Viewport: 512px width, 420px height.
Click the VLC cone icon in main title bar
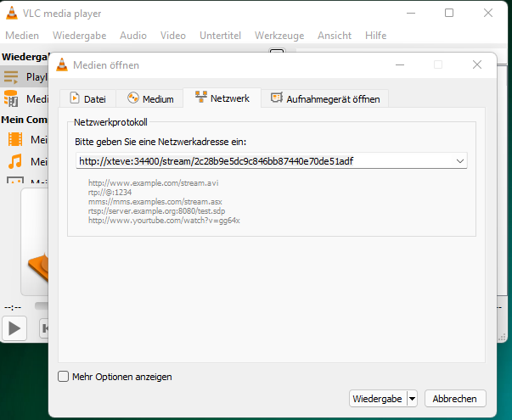point(12,13)
